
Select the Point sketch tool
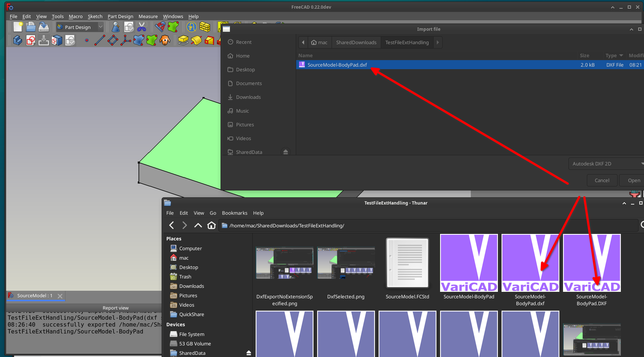click(86, 40)
